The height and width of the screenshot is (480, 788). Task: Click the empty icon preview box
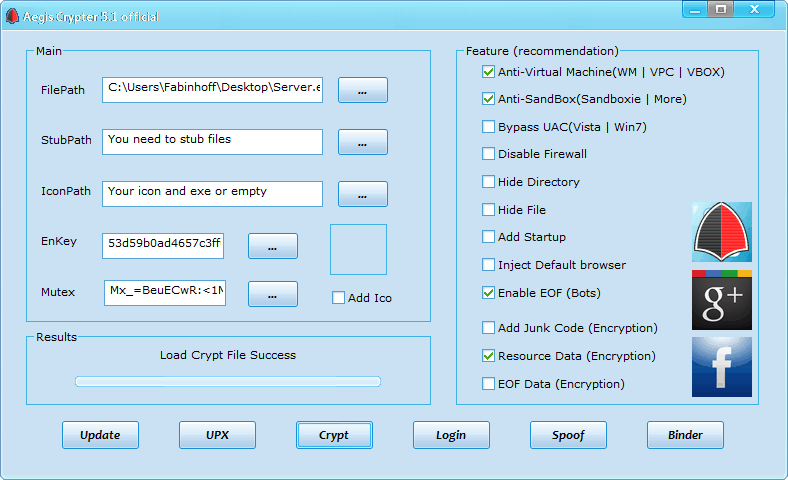click(x=358, y=249)
